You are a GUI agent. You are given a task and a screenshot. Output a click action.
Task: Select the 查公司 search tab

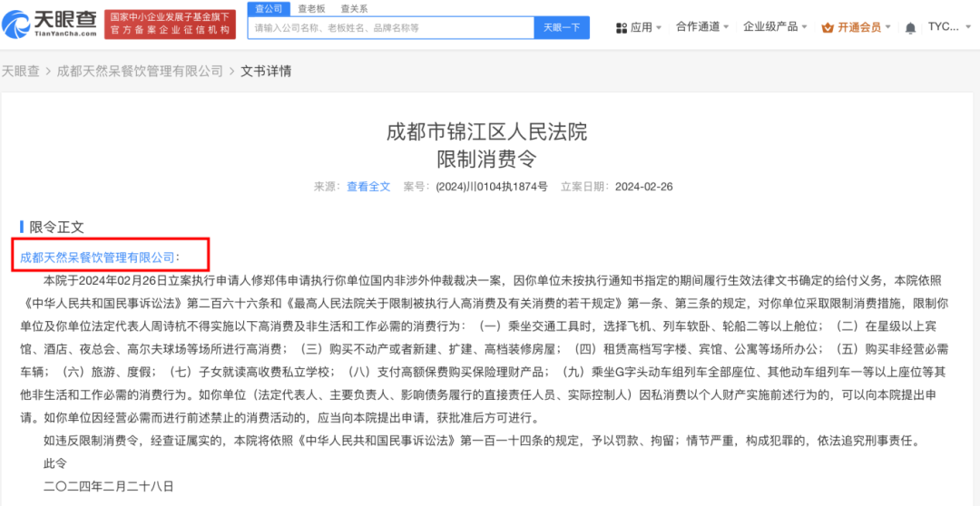coord(269,8)
